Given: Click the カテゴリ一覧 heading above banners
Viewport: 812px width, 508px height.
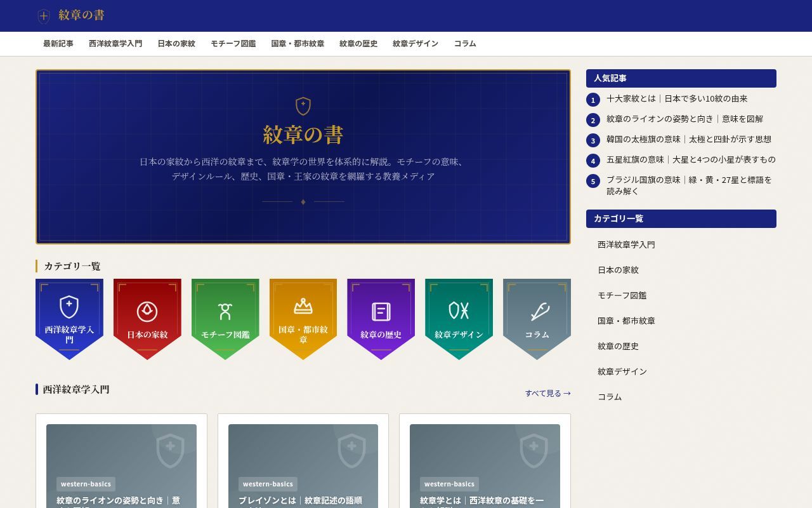Looking at the screenshot, I should click(72, 266).
